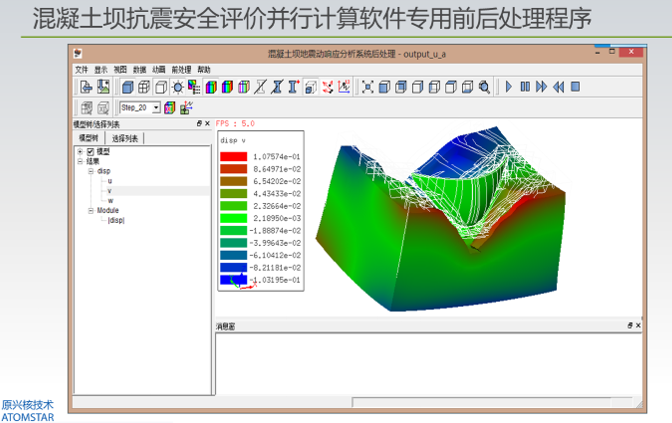Click the striped banded contour cube icon
Image resolution: width=672 pixels, height=423 pixels.
coord(244,87)
